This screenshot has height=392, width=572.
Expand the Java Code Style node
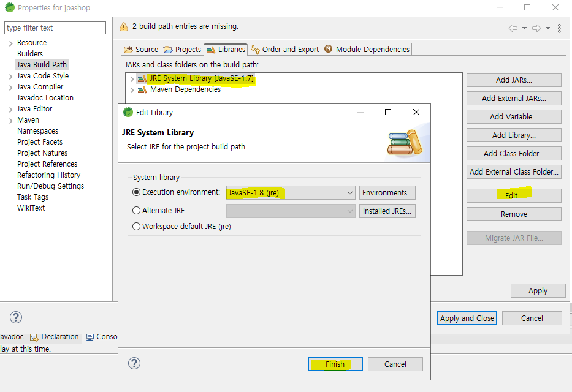(10, 77)
